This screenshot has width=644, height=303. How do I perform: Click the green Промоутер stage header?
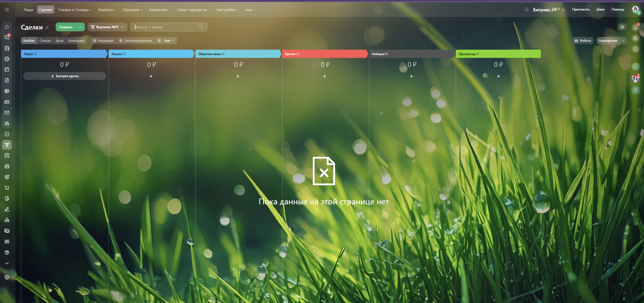[498, 54]
